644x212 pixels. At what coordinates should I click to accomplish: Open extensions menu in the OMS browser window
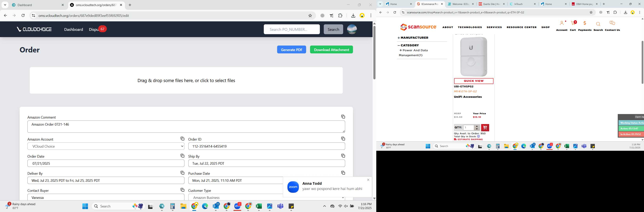pos(340,16)
